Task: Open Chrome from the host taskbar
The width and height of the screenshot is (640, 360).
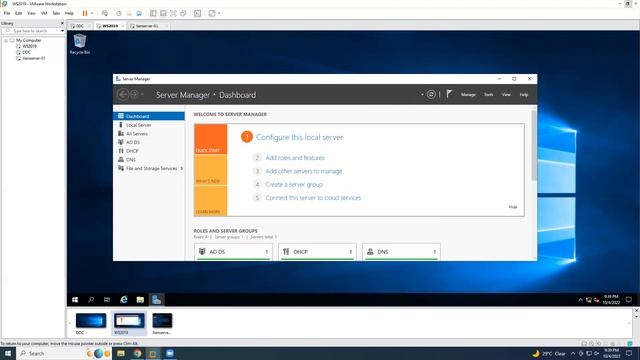Action: [138, 353]
